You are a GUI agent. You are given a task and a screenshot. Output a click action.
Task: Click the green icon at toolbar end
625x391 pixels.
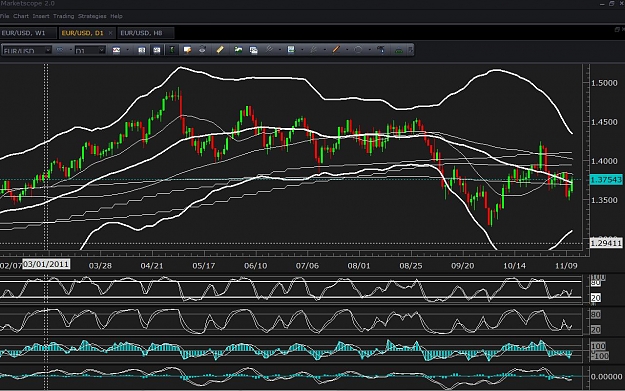(399, 51)
